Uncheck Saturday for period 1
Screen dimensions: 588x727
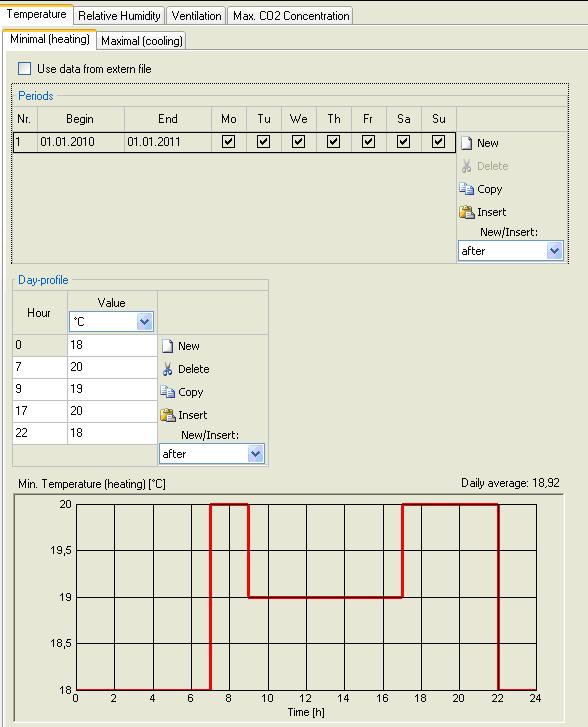(403, 142)
